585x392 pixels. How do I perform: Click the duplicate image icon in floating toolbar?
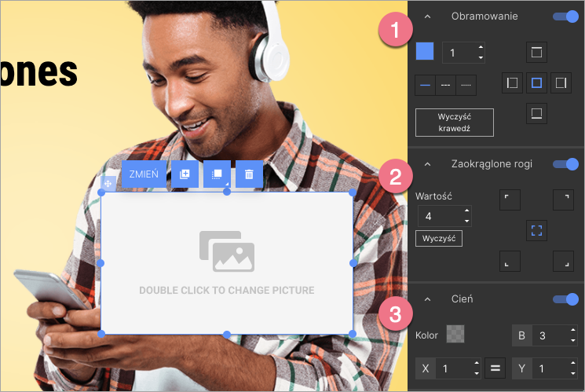[185, 174]
